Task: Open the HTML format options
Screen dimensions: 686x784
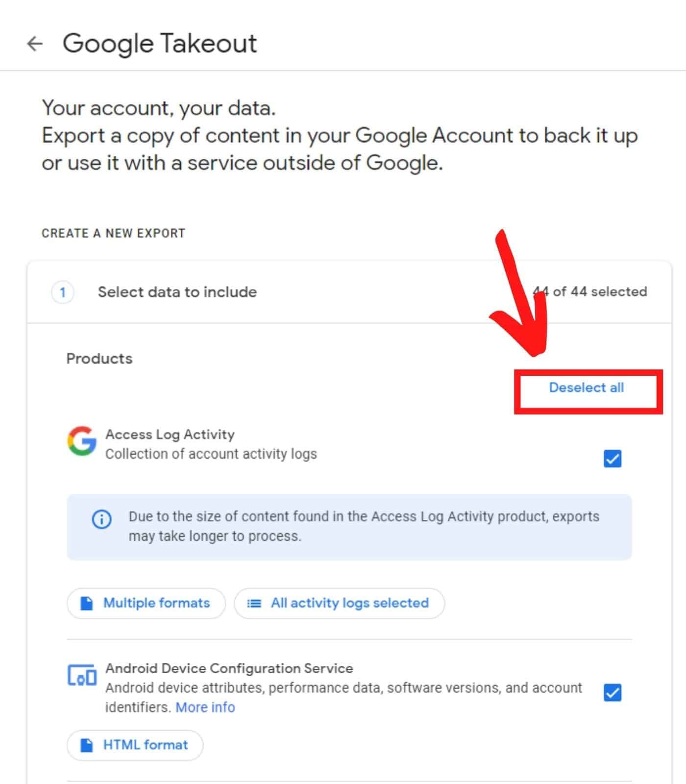Action: coord(135,745)
